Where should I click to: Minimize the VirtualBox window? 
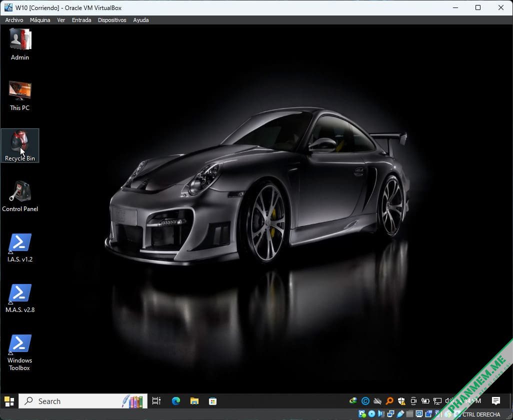pos(455,7)
